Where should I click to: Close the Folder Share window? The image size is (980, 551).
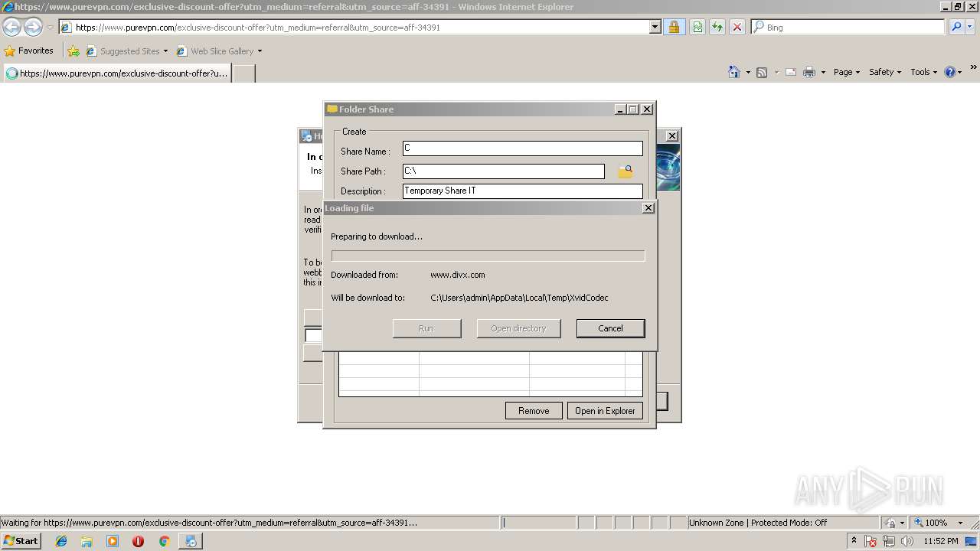pos(647,109)
